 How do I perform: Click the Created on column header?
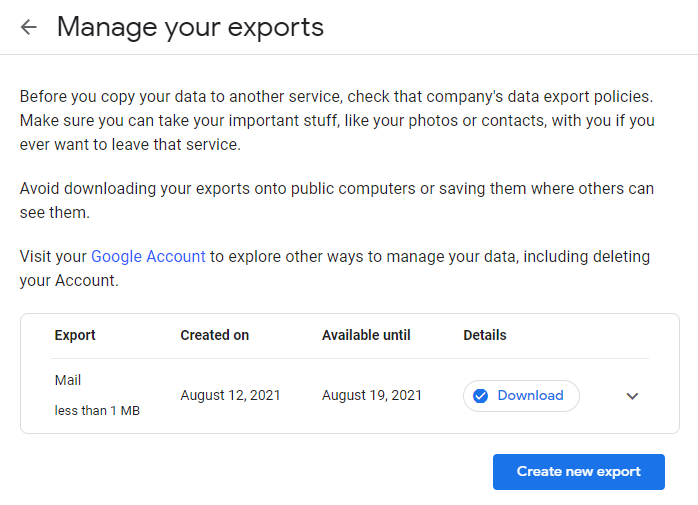click(x=214, y=335)
